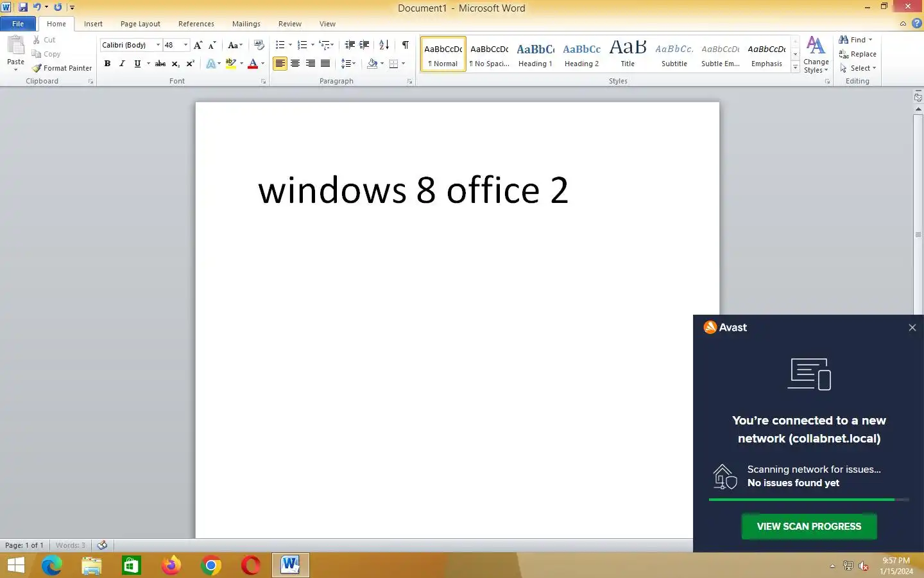Click the Redo icon in Quick Access Toolbar
This screenshot has width=924, height=578.
[58, 7]
